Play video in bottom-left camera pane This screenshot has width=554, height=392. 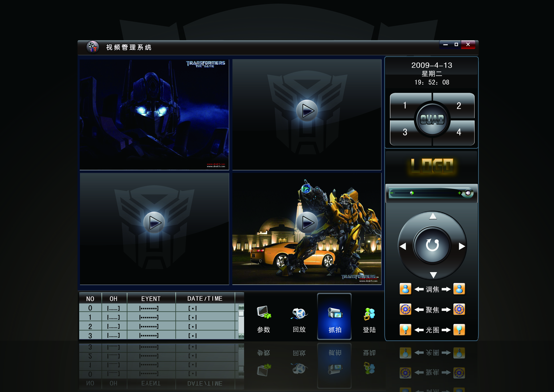click(x=154, y=222)
